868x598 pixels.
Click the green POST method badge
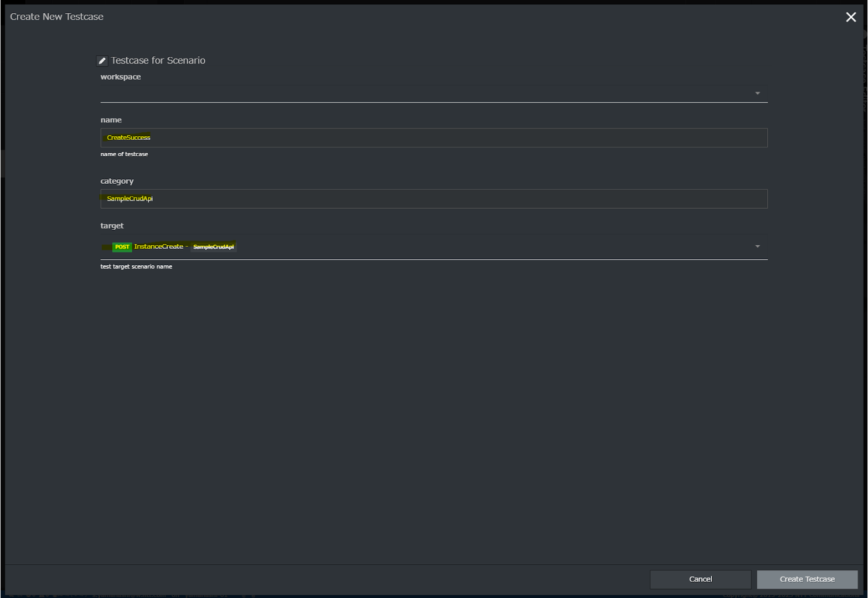(x=122, y=247)
